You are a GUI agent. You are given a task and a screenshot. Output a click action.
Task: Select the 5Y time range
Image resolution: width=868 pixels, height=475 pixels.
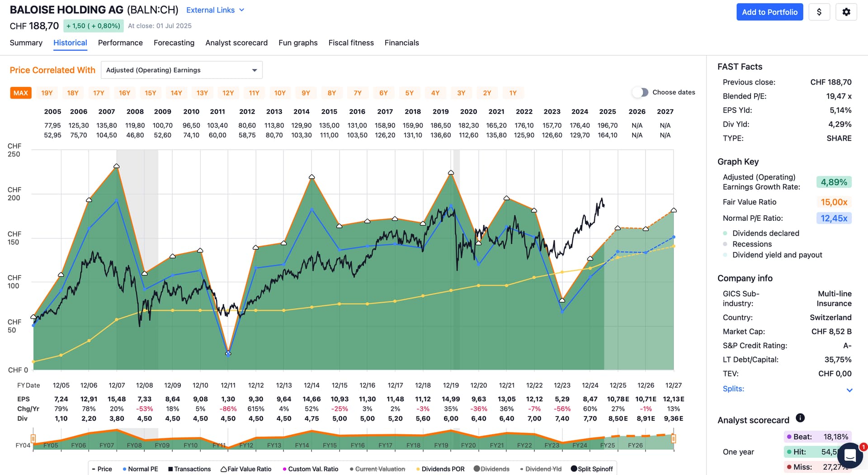pyautogui.click(x=410, y=93)
